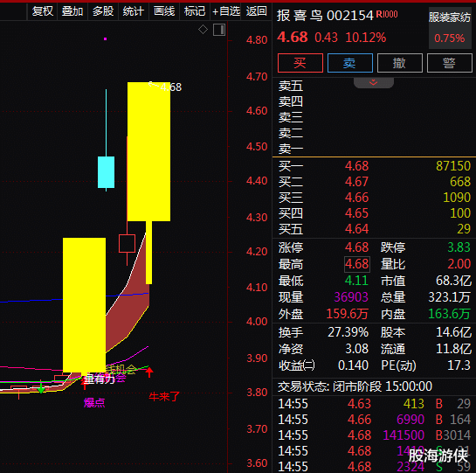Select the 叠加 overlay toolbar item
Screen dimensions: 476x473
point(72,11)
